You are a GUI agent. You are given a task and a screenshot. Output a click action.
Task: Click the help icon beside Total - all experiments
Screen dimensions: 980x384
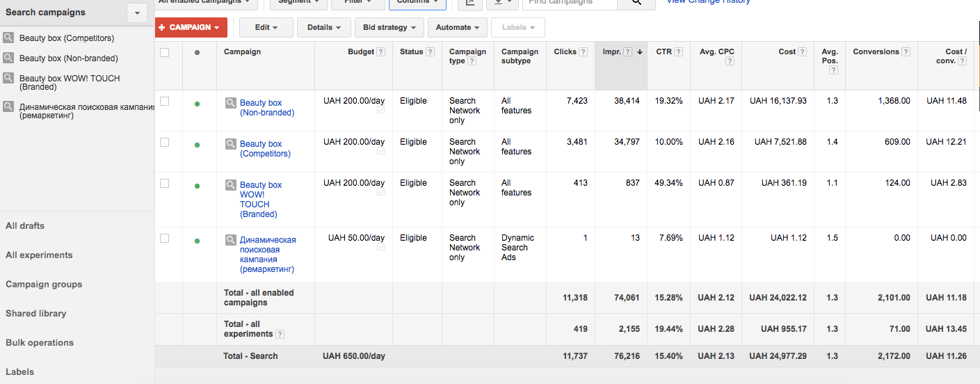pyautogui.click(x=280, y=334)
